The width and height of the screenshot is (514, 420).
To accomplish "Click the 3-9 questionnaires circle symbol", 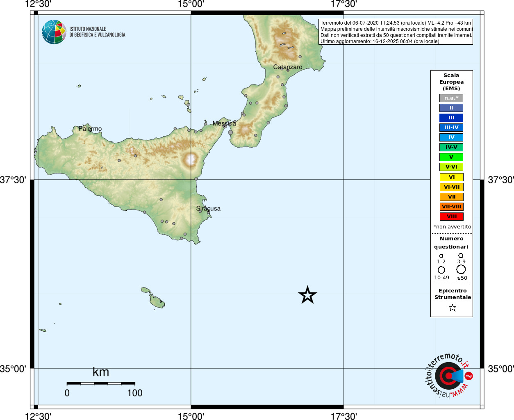I will (x=461, y=256).
